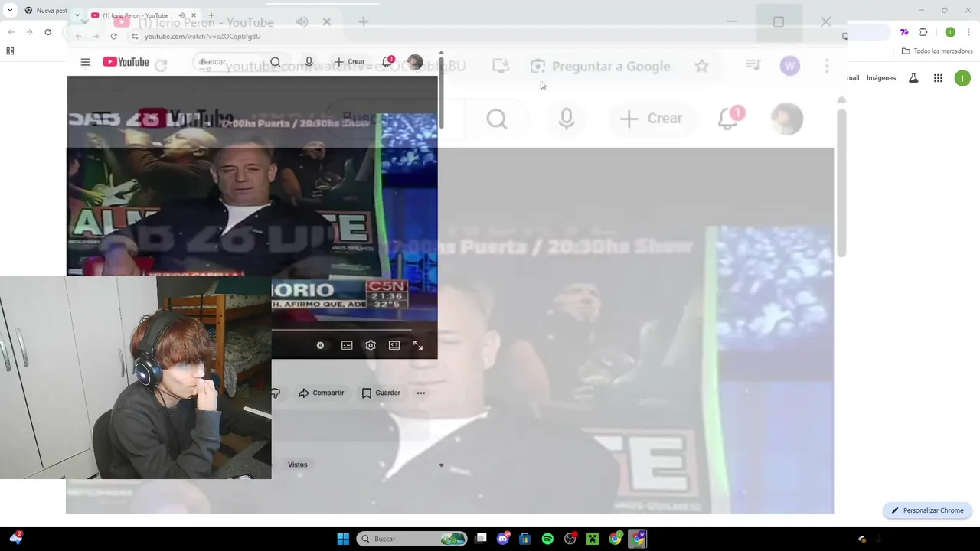Go back in the background Chrome window
Viewport: 980px width, 551px height.
[x=11, y=32]
